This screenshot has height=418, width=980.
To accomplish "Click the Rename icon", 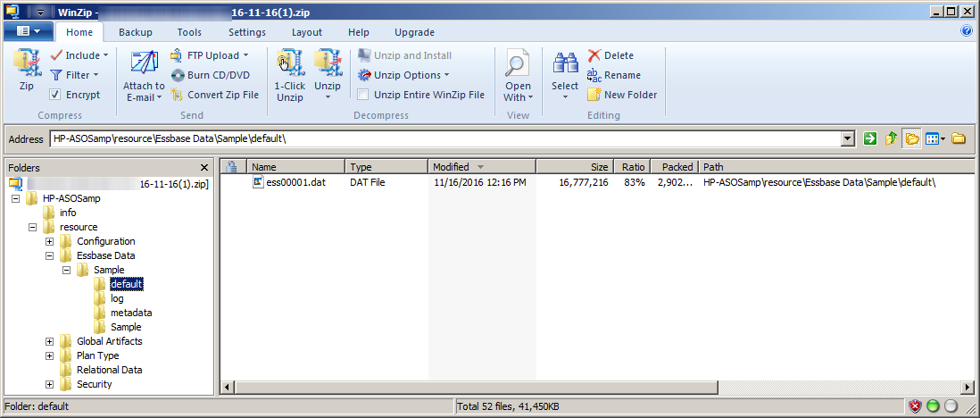I will point(594,75).
